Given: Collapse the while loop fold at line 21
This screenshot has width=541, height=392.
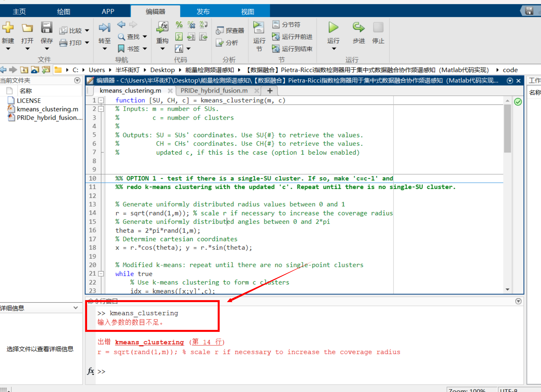Looking at the screenshot, I should pyautogui.click(x=101, y=274).
